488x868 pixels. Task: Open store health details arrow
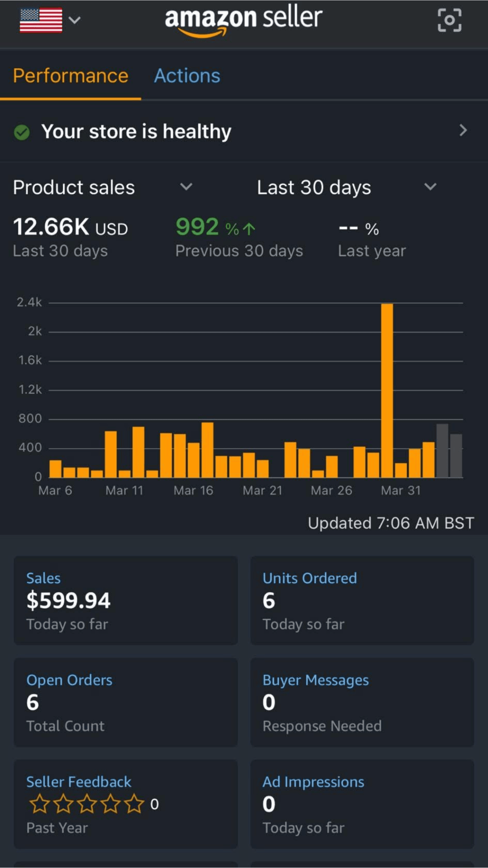point(463,131)
